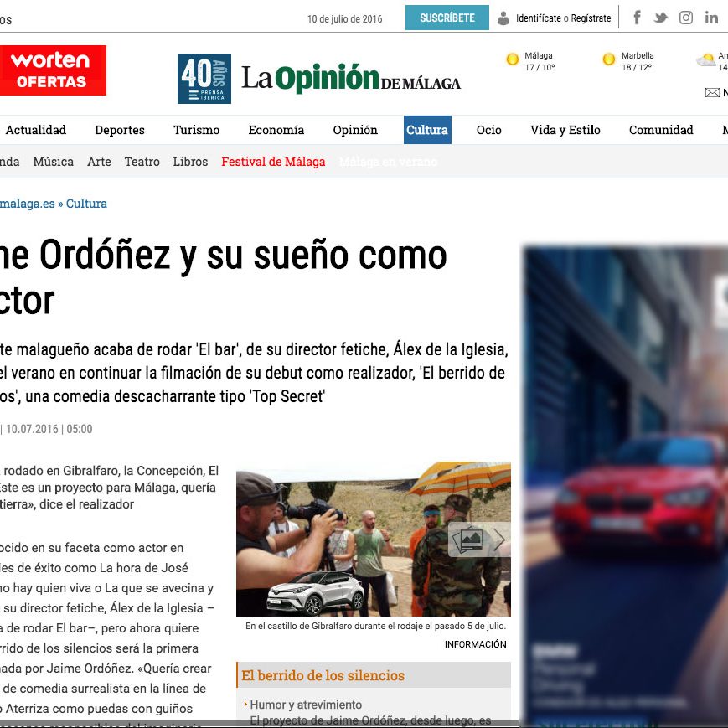Click the Marbella weather sun icon
Viewport: 728px width, 728px height.
point(609,59)
